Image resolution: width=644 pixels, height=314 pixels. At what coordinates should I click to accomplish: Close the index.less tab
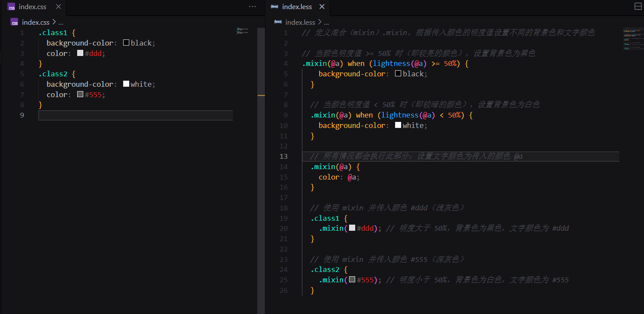321,7
